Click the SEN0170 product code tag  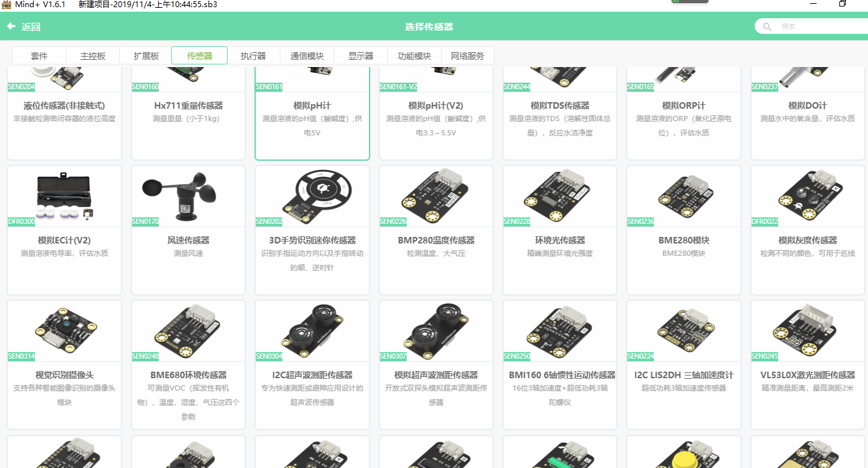pyautogui.click(x=145, y=222)
